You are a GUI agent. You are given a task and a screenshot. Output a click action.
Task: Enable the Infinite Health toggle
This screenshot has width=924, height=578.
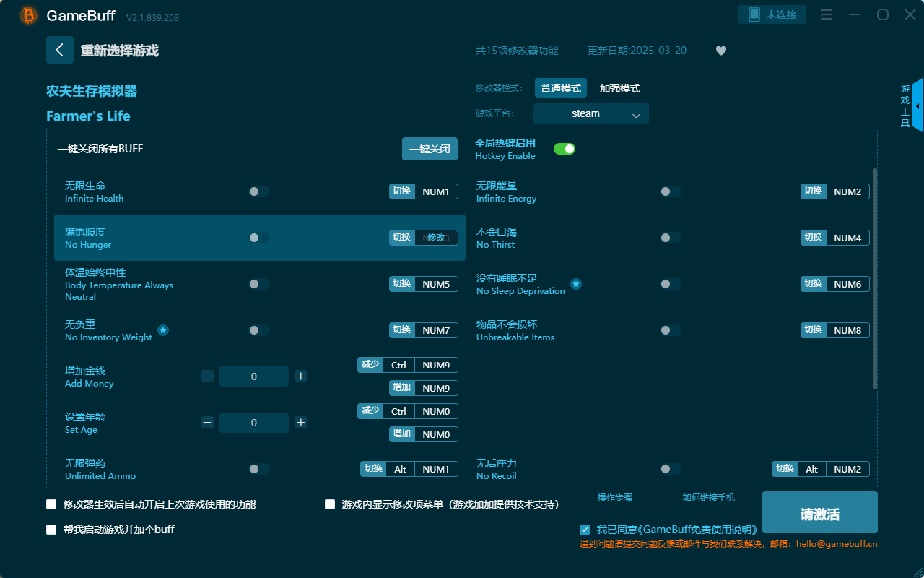click(x=258, y=191)
